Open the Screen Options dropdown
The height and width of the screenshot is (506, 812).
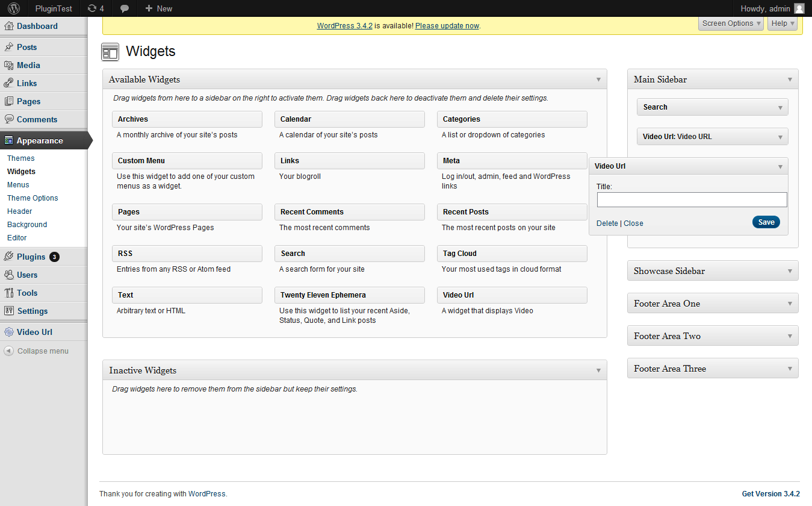[x=731, y=23]
